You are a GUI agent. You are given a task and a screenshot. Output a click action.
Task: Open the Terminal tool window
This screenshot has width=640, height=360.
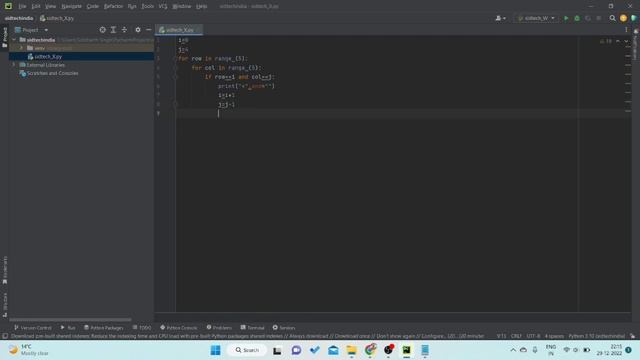click(x=253, y=328)
